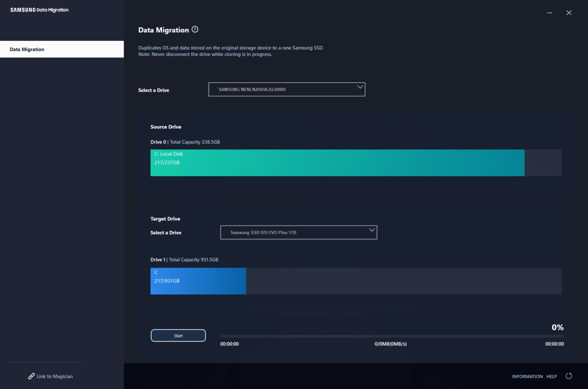The width and height of the screenshot is (588, 389).
Task: Select the C: Local Disk source partition bar
Action: 337,162
